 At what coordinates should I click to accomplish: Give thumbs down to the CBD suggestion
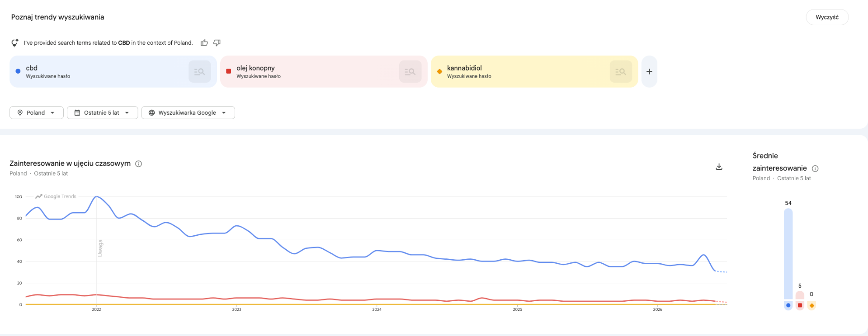click(x=217, y=43)
